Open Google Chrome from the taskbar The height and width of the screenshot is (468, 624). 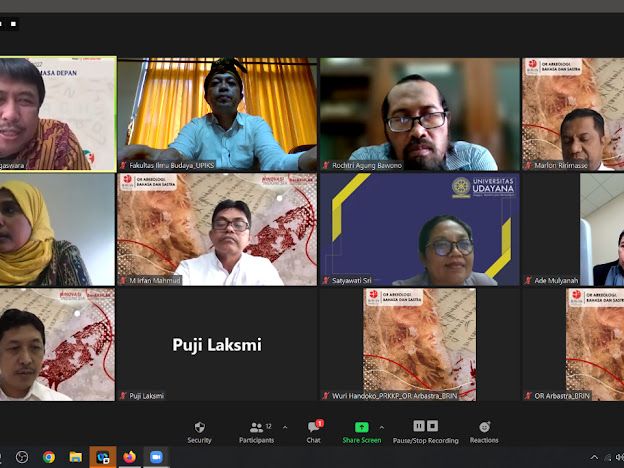(x=48, y=457)
